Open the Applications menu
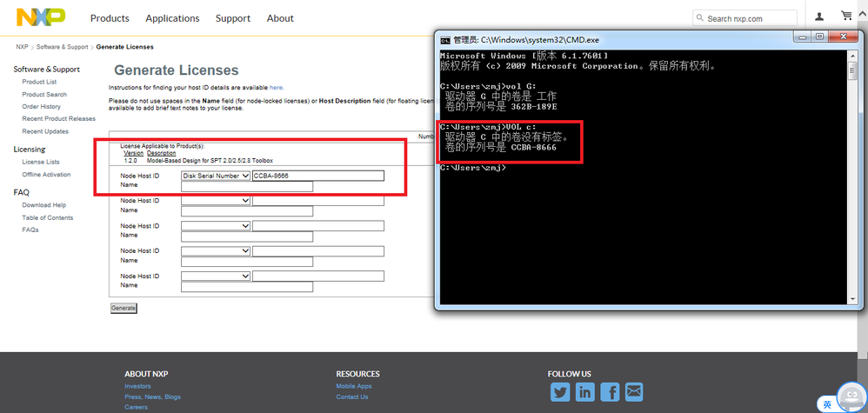Viewport: 868px width, 413px height. pos(172,18)
